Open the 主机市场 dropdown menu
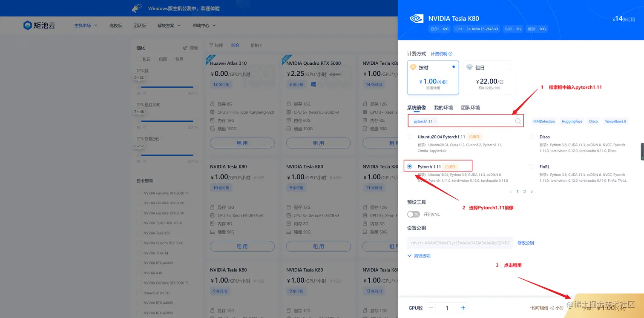 coord(86,26)
